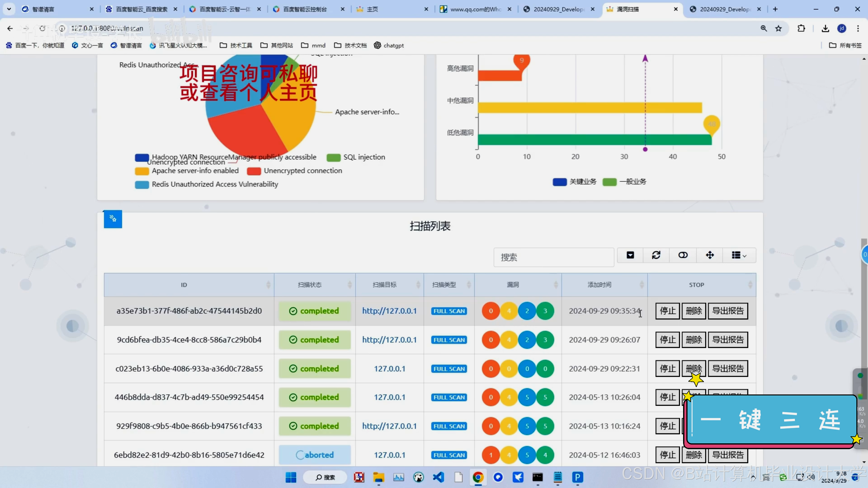Screen dimensions: 868x488
Task: Open the 技术工具 bookmarks folder
Action: click(x=236, y=45)
